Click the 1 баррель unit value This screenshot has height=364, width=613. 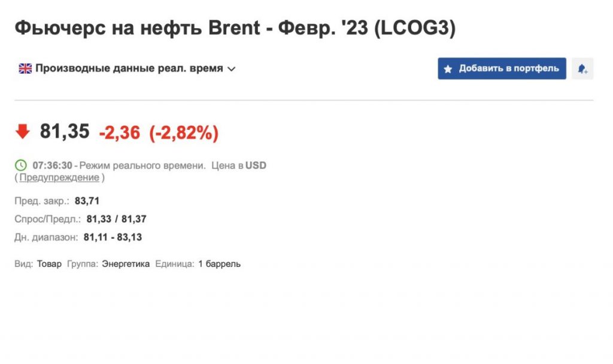click(x=219, y=264)
